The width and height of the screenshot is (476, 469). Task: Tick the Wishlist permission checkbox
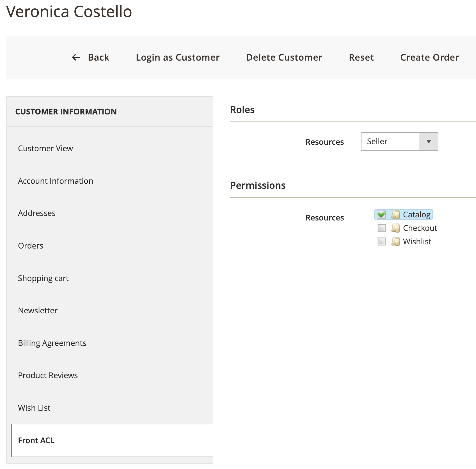click(x=381, y=242)
